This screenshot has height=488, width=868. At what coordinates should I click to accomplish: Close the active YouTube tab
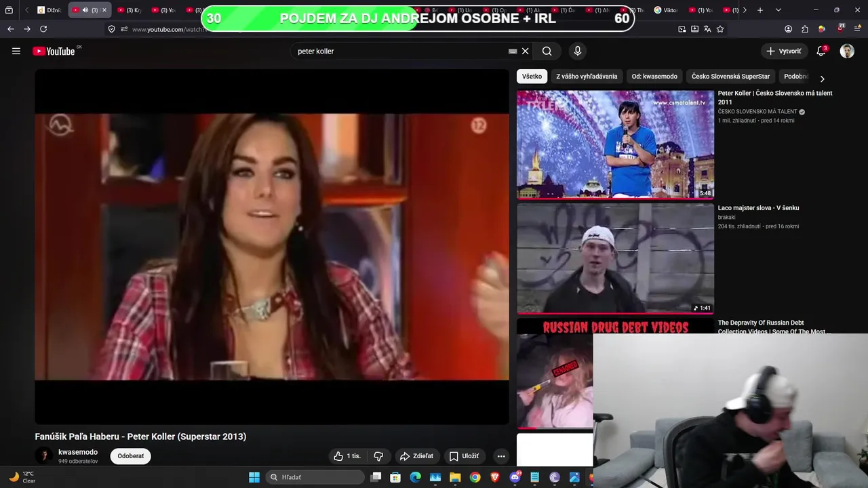104,10
